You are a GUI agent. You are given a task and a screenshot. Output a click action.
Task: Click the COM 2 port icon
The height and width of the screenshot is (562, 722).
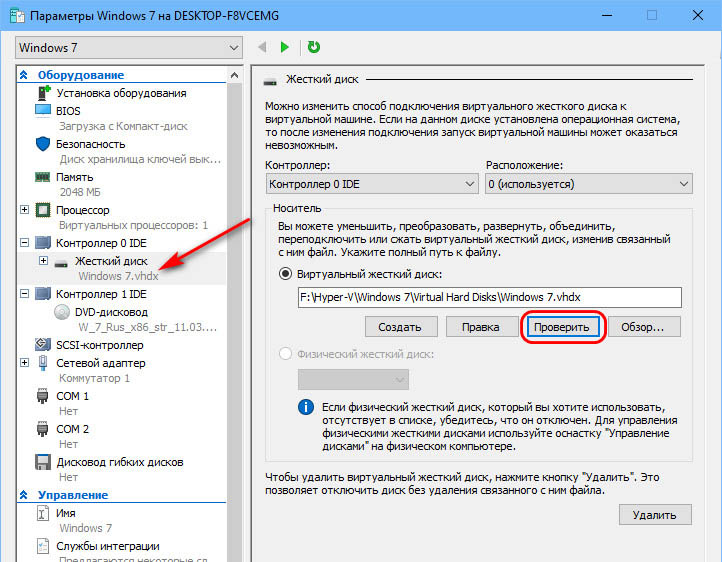click(42, 429)
